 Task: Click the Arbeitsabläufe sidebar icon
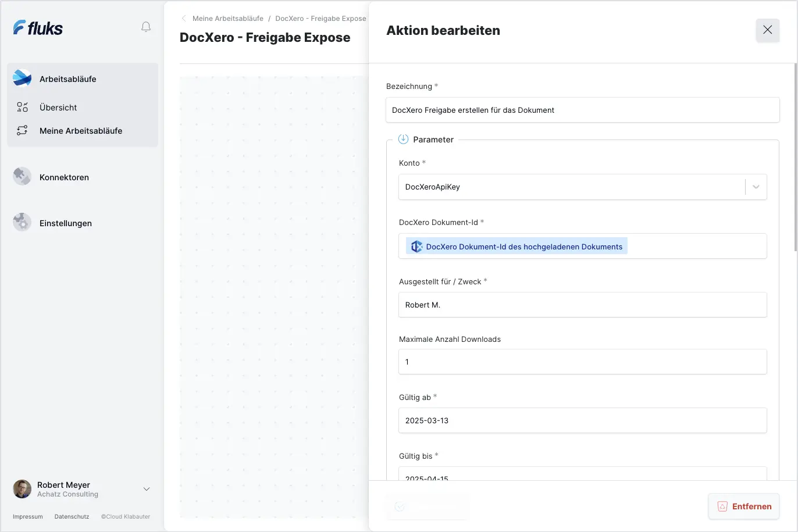(22, 78)
